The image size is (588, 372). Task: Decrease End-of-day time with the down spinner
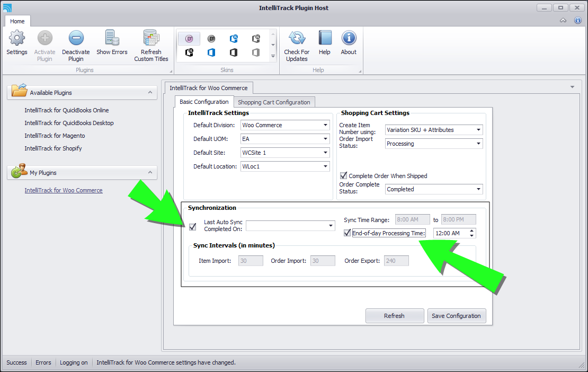472,236
